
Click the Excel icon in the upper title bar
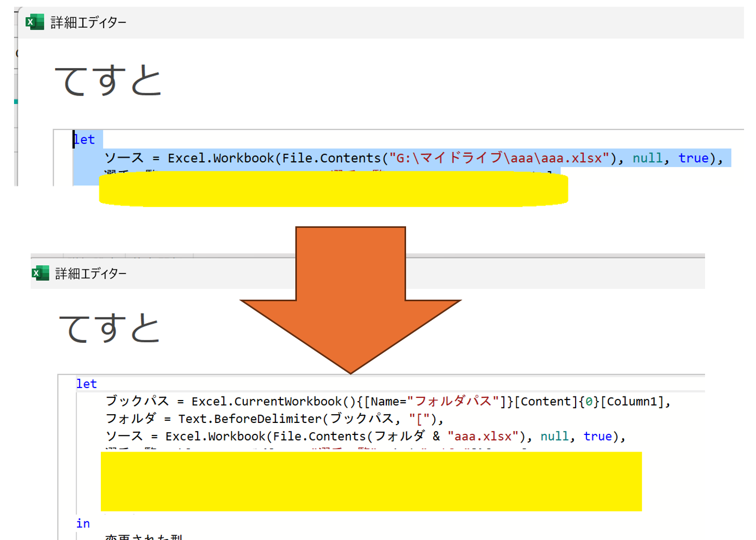pyautogui.click(x=34, y=22)
